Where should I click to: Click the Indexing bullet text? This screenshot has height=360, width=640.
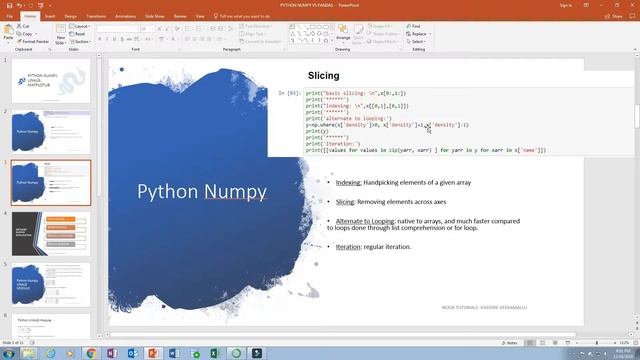tap(403, 182)
